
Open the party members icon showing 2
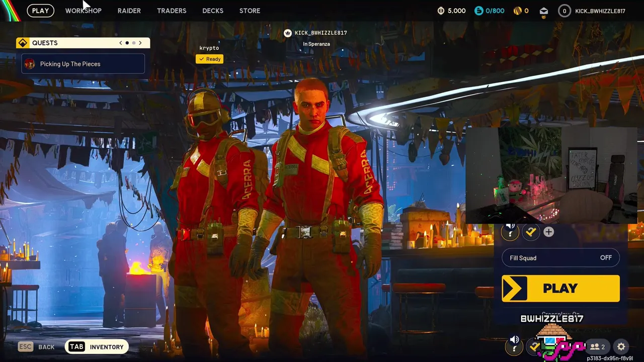(x=597, y=346)
